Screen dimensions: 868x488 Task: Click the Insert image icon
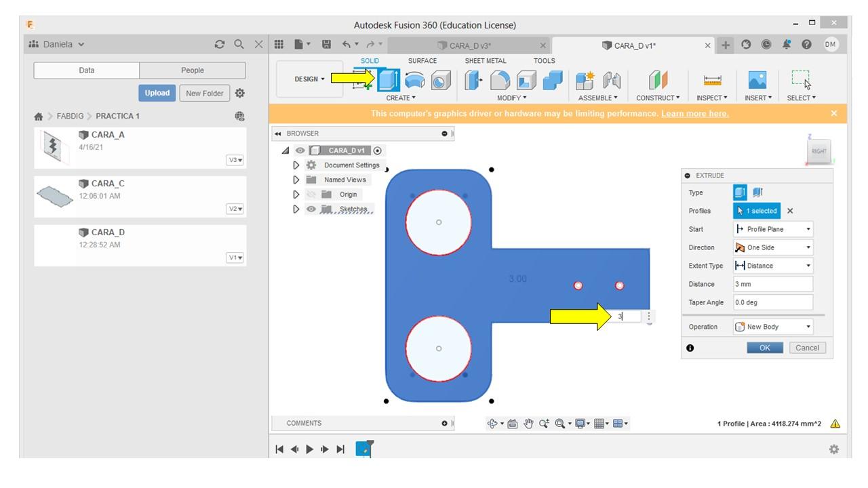point(758,81)
